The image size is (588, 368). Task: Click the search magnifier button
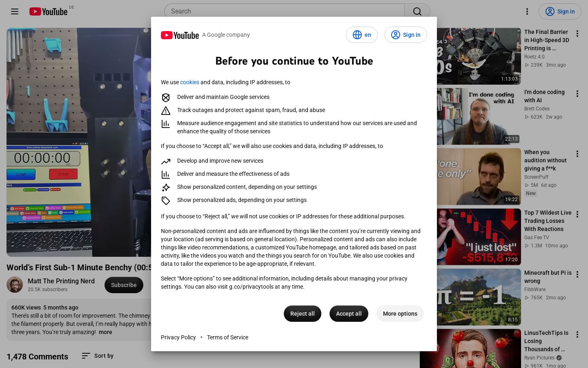pos(417,11)
